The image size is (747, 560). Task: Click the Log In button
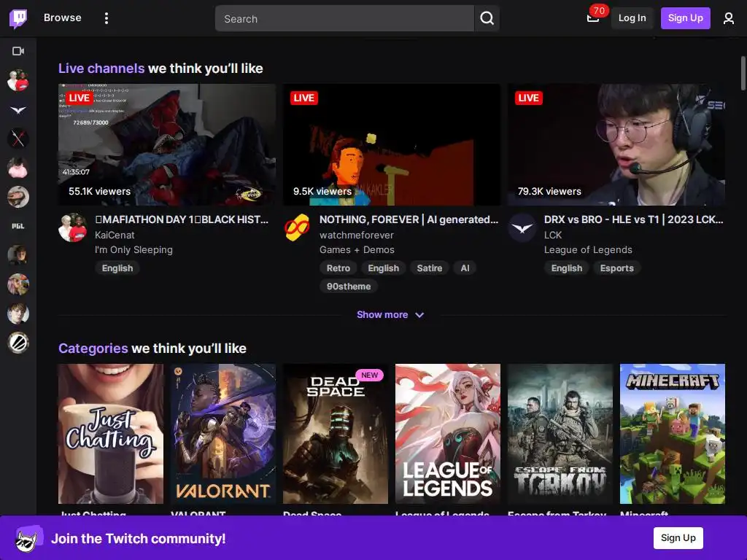(x=632, y=18)
